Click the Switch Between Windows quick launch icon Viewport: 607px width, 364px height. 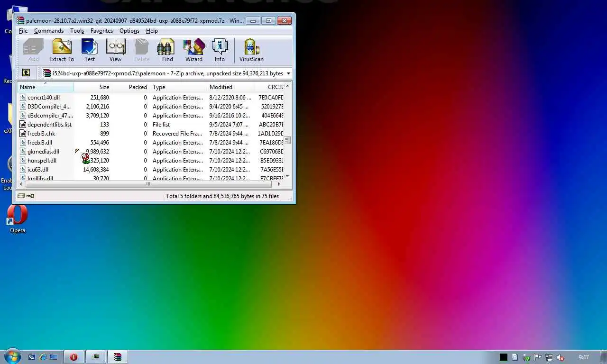[x=32, y=357]
